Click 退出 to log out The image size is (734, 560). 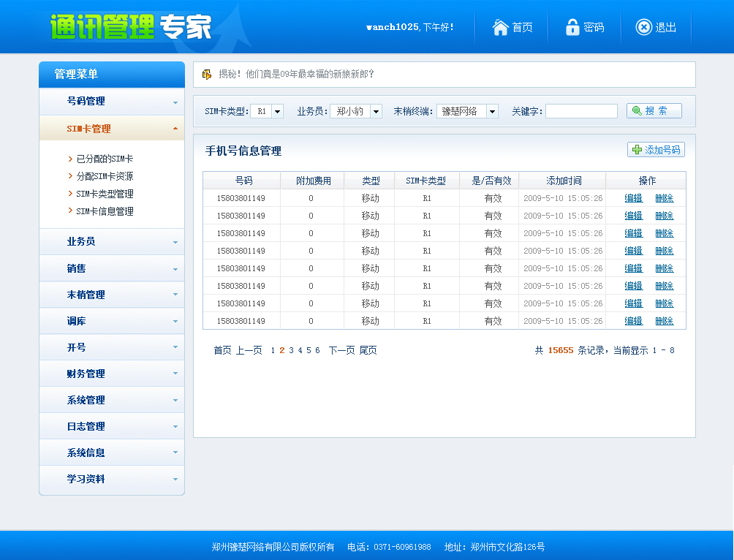coord(656,27)
